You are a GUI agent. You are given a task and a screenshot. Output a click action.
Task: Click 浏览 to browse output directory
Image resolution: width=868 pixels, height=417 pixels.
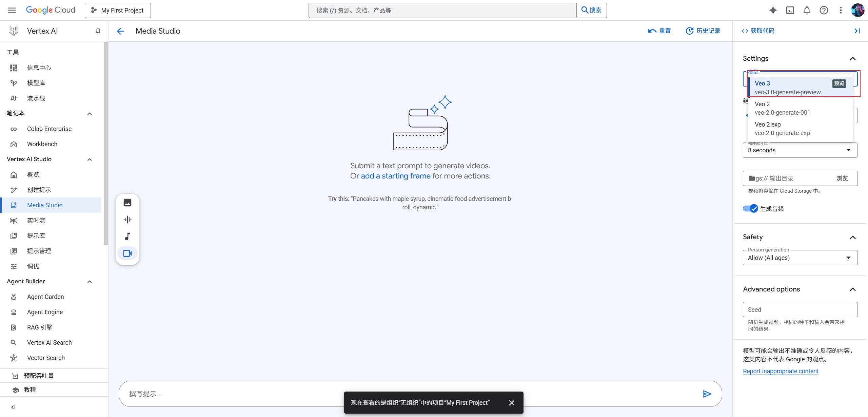tap(842, 178)
